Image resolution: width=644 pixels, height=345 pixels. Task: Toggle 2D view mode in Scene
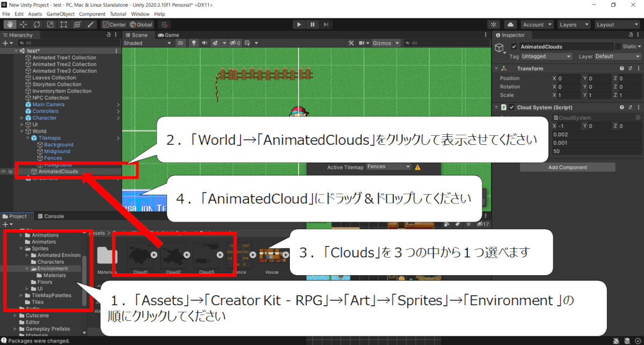click(180, 43)
